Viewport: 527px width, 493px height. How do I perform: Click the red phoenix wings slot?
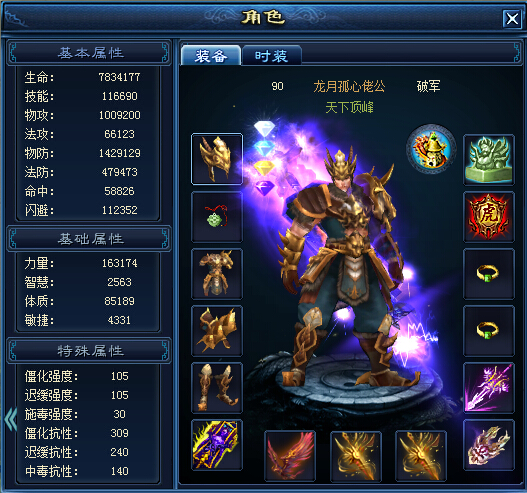point(290,456)
